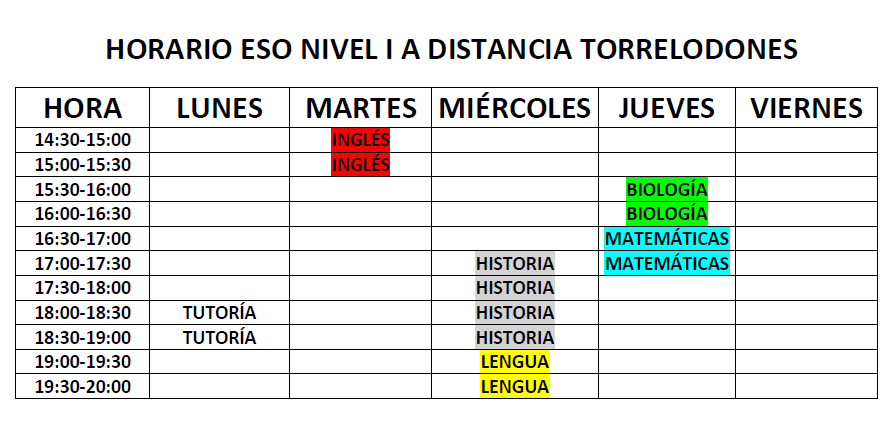
Task: Select the HORA column header cell
Action: point(83,108)
